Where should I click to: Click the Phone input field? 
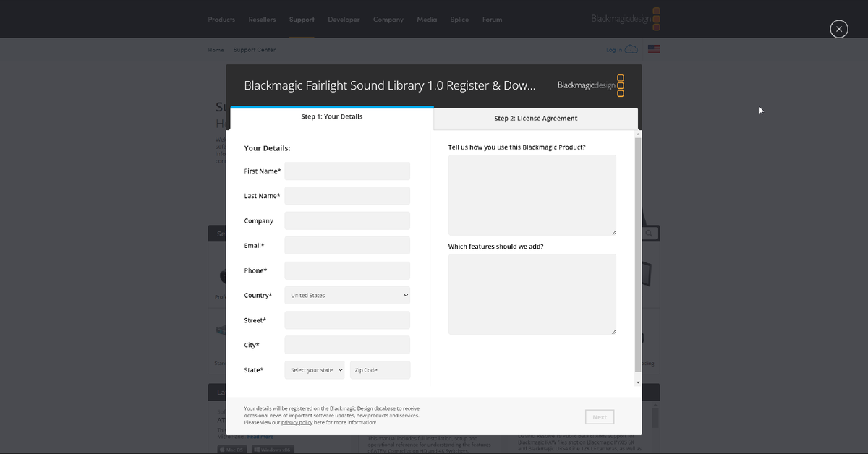tap(347, 270)
